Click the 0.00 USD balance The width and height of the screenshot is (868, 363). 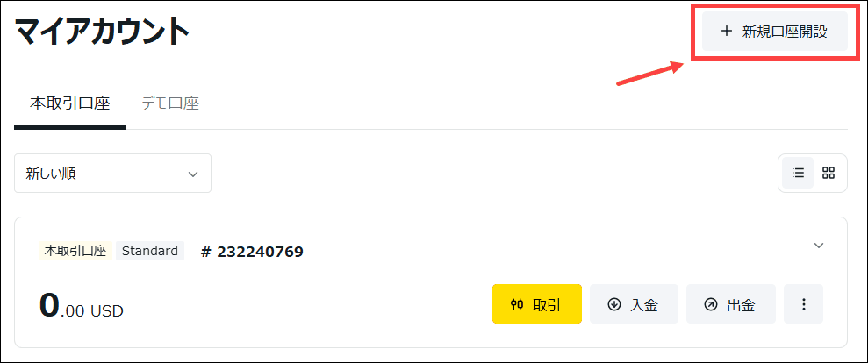[82, 306]
